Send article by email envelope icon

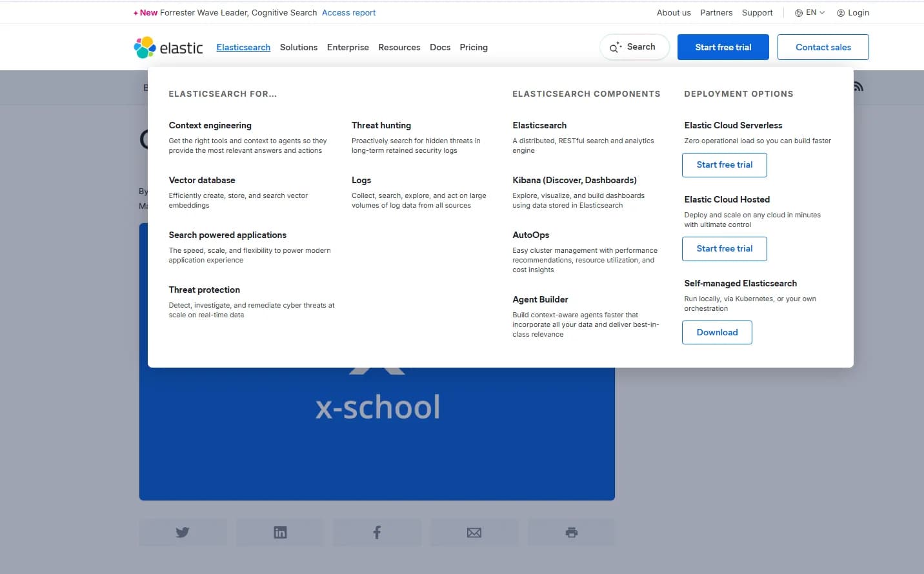[x=474, y=533]
